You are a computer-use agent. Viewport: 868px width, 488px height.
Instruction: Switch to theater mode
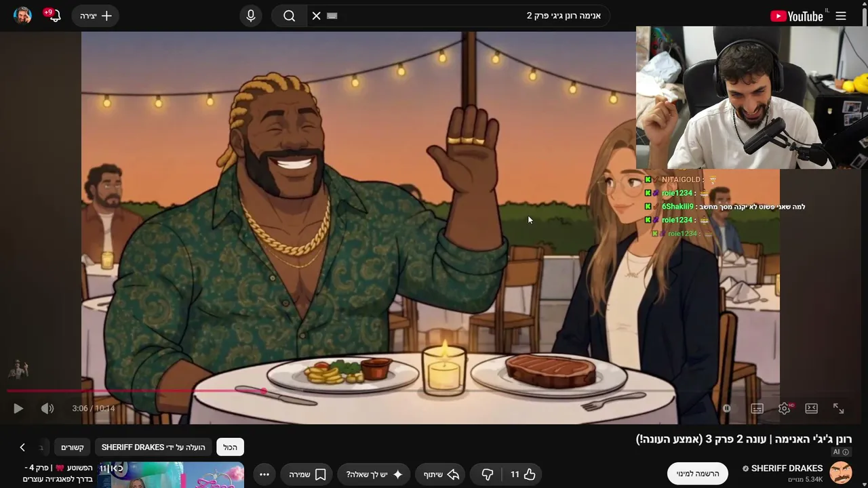pos(811,408)
